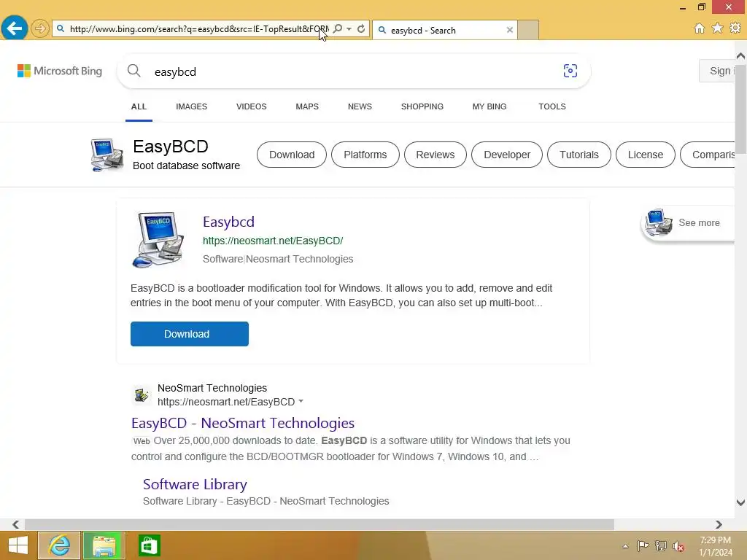Image resolution: width=747 pixels, height=560 pixels.
Task: Close the easybcd - Search tab
Action: point(510,30)
